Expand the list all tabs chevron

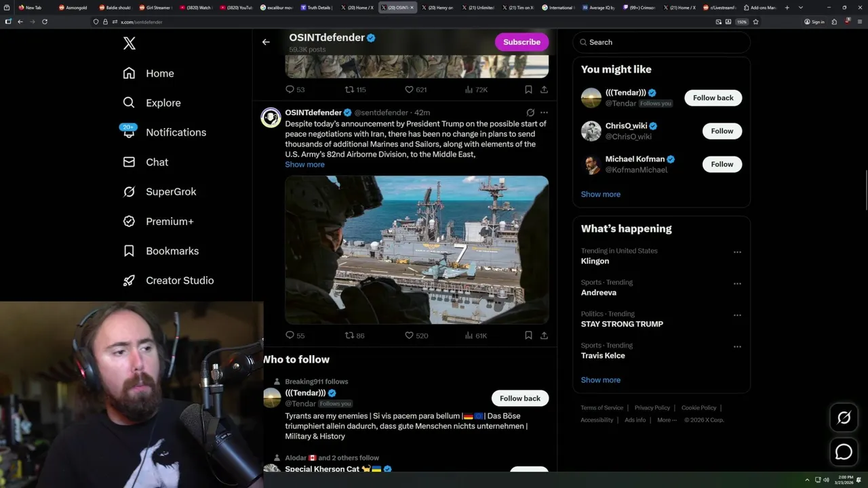click(801, 7)
